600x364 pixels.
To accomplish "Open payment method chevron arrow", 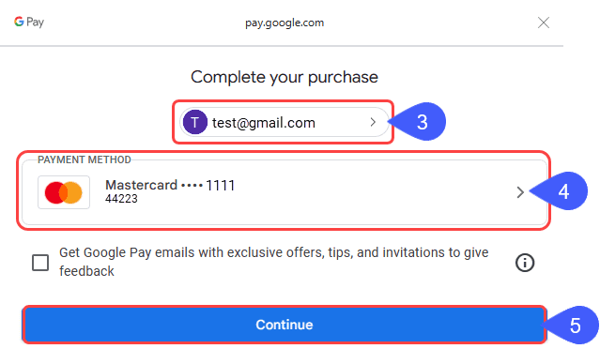I will (520, 192).
